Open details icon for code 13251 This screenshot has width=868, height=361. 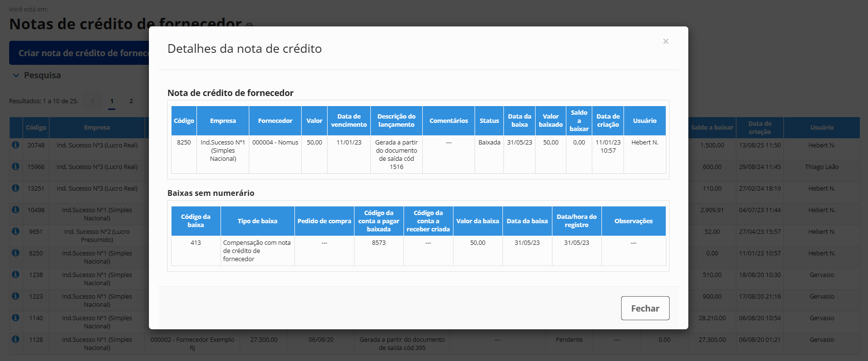pyautogui.click(x=15, y=188)
